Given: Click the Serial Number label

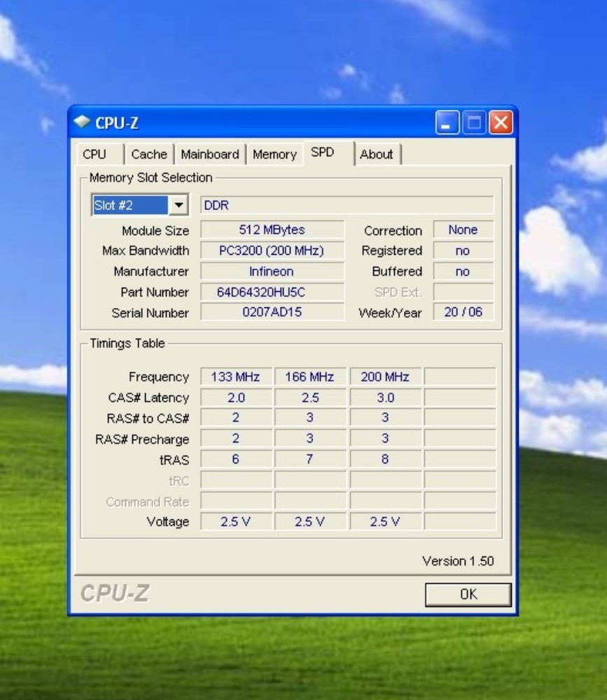Looking at the screenshot, I should pyautogui.click(x=150, y=313).
